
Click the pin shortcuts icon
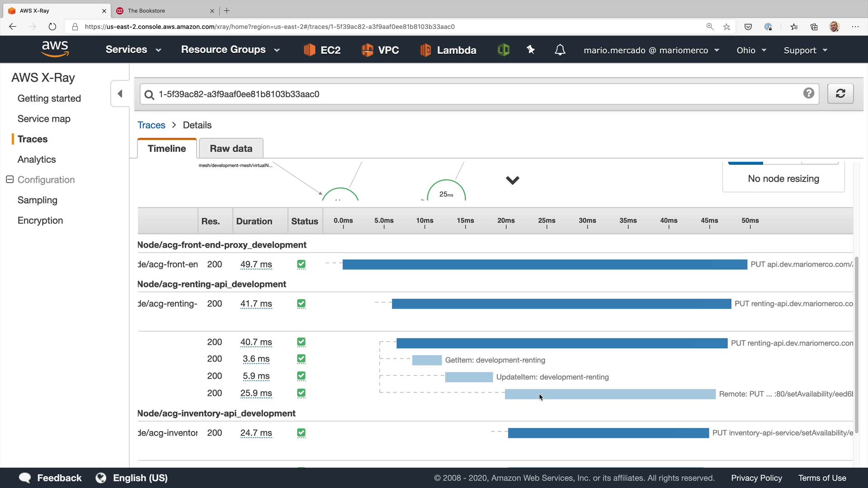pos(531,50)
